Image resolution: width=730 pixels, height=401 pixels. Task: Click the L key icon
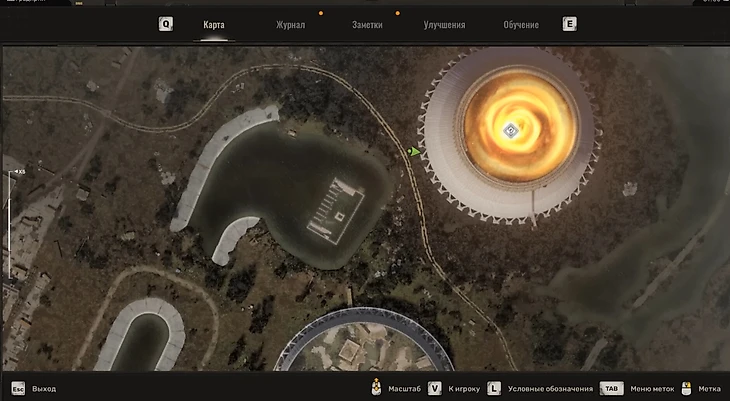494,388
